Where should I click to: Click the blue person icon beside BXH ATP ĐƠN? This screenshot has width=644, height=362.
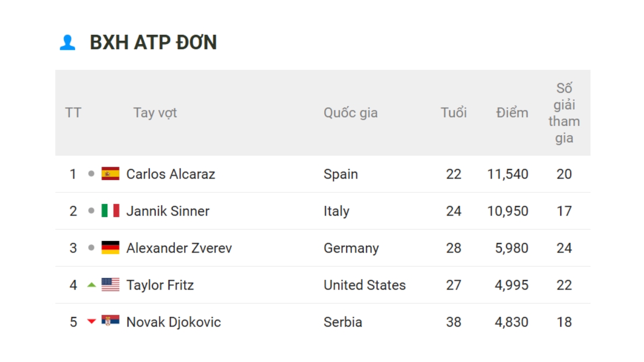pyautogui.click(x=67, y=42)
